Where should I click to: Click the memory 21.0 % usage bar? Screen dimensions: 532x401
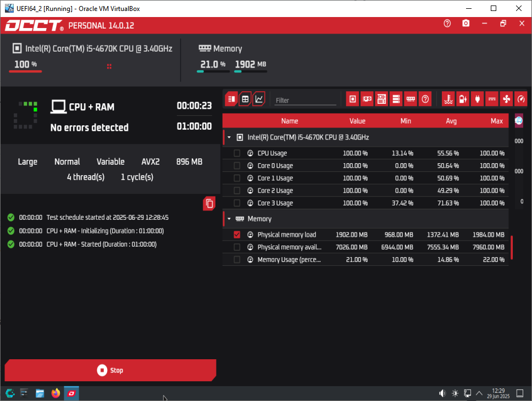click(x=213, y=71)
